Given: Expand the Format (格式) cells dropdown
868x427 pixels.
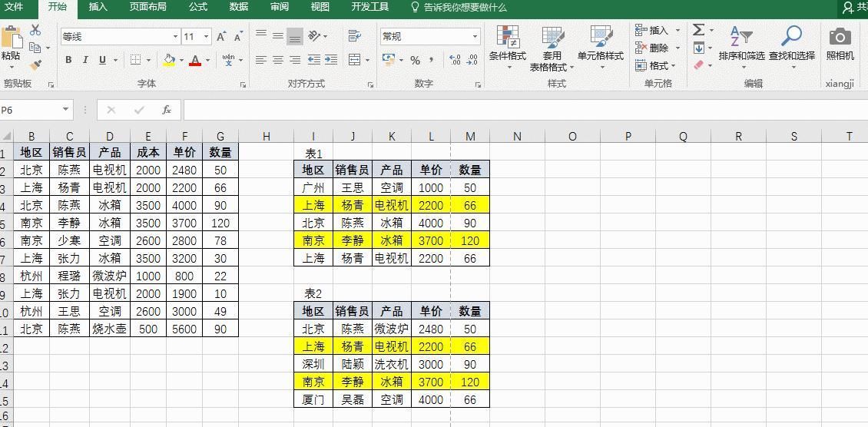Looking at the screenshot, I should pos(673,66).
